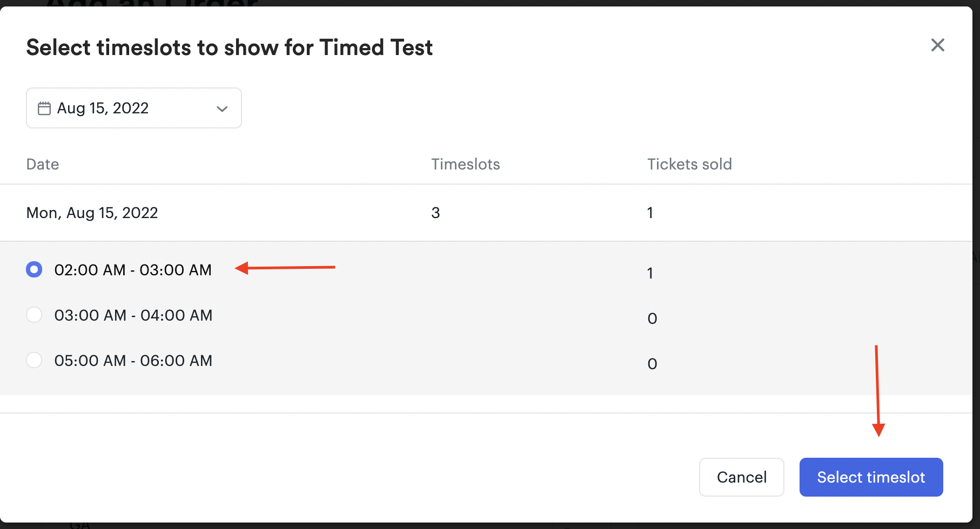Collapse the Mon, Aug 15, 2022 row
The image size is (980, 529).
(x=486, y=213)
